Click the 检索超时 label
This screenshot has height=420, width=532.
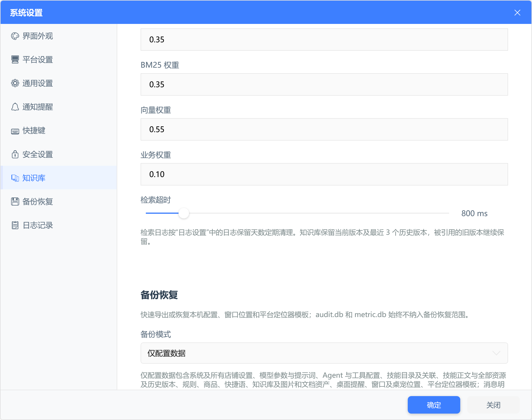click(x=155, y=200)
